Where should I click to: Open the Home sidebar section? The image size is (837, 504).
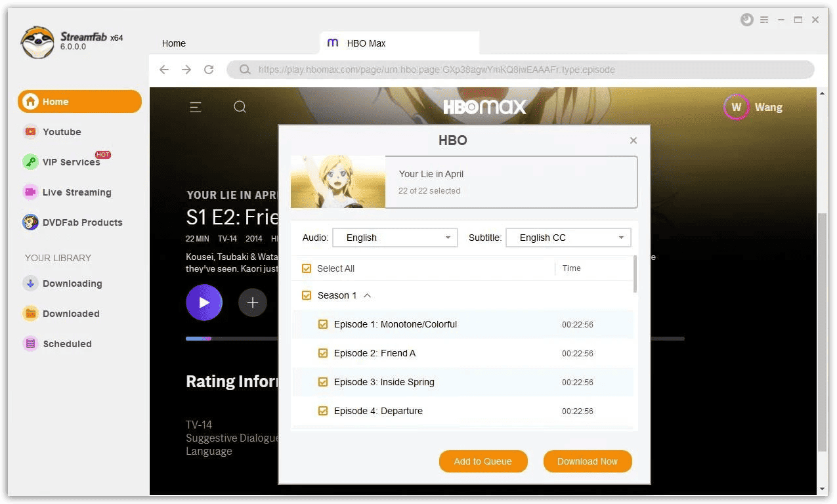(x=79, y=102)
